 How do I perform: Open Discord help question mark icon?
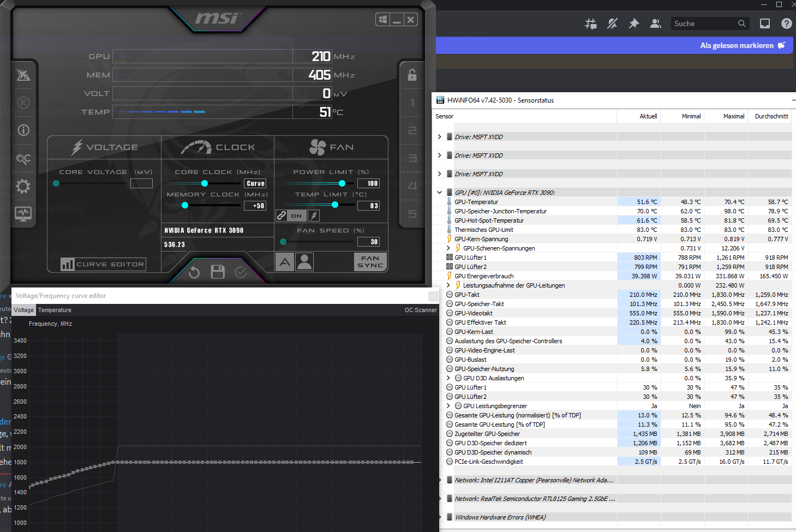coord(786,23)
